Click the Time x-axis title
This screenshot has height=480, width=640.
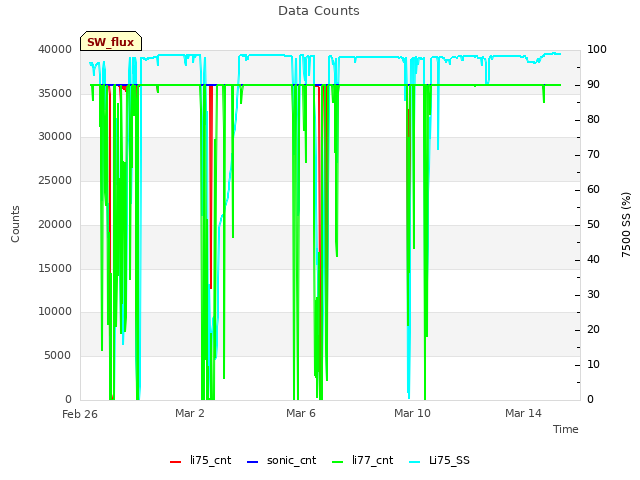coord(566,429)
